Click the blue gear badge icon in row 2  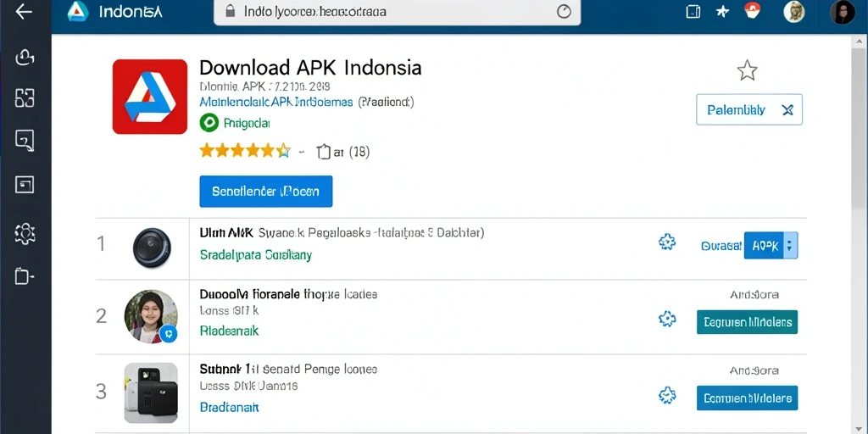point(667,319)
